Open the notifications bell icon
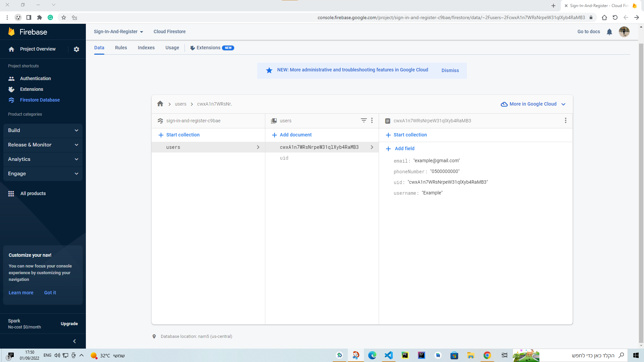The image size is (644, 362). pos(610,32)
